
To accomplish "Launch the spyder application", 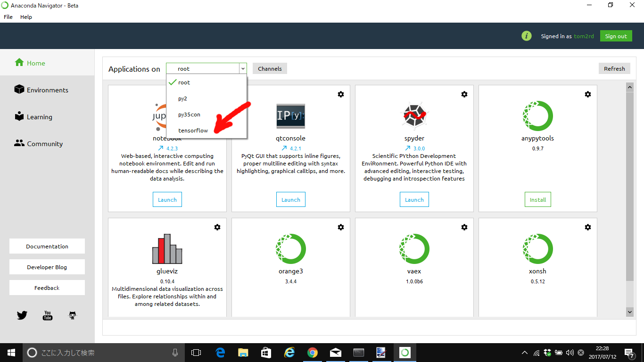I will click(414, 200).
